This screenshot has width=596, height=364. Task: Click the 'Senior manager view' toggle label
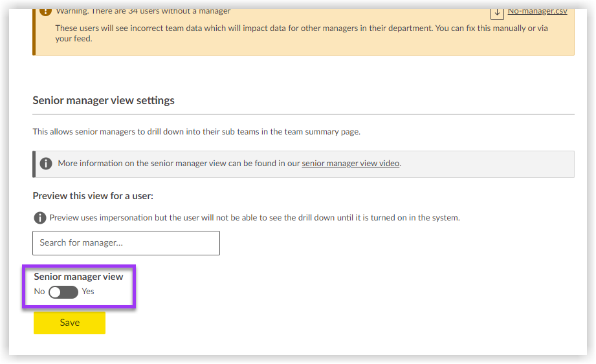click(78, 277)
